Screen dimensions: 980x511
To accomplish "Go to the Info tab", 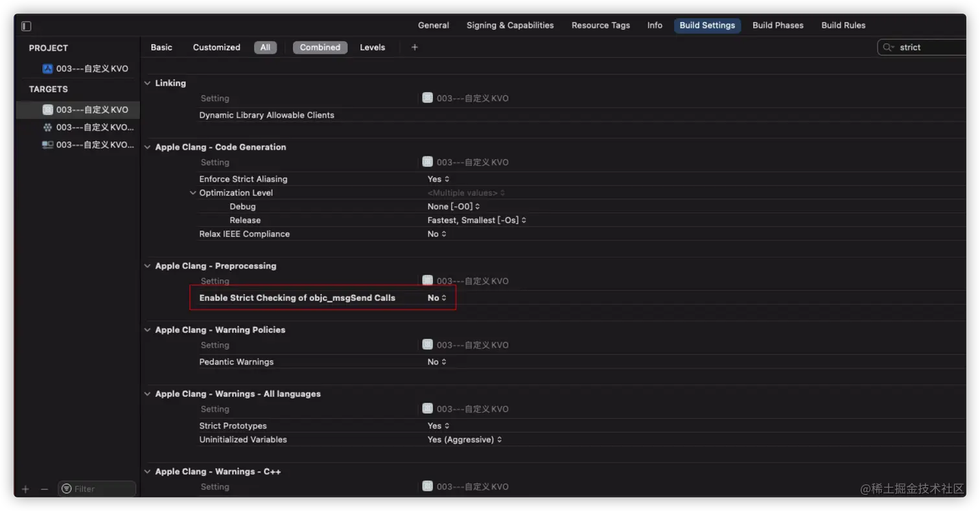I will pos(655,25).
